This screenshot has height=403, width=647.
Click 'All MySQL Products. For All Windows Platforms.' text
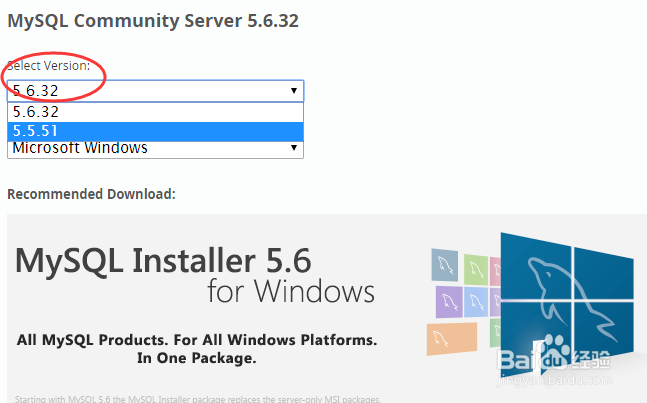coord(197,340)
